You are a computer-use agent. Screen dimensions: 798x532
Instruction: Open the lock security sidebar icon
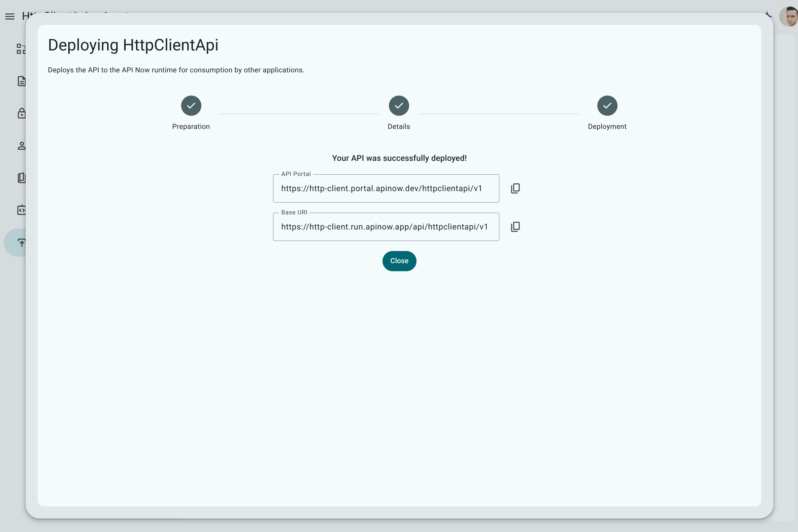point(22,113)
